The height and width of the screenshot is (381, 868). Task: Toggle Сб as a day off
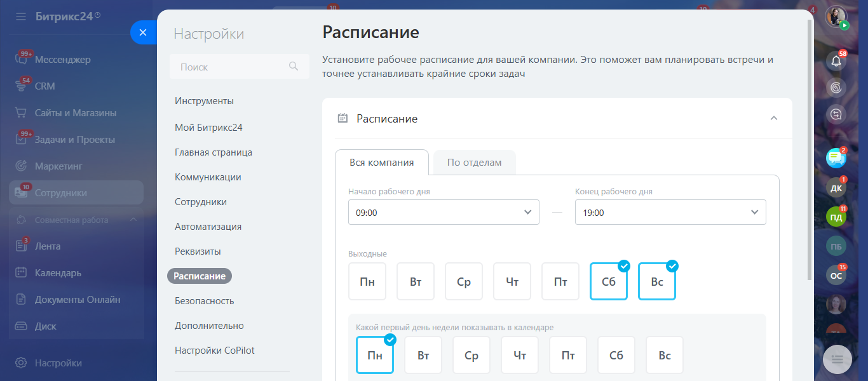(609, 281)
